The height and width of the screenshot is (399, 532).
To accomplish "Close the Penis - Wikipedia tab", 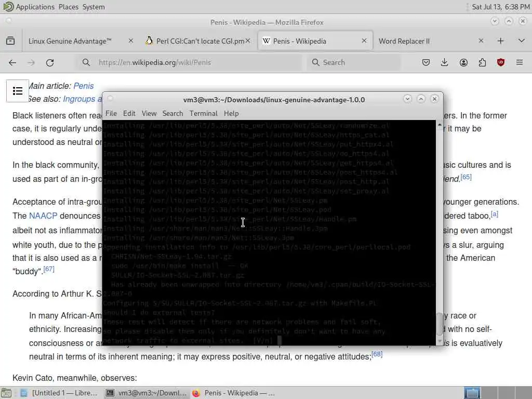I will point(364,41).
